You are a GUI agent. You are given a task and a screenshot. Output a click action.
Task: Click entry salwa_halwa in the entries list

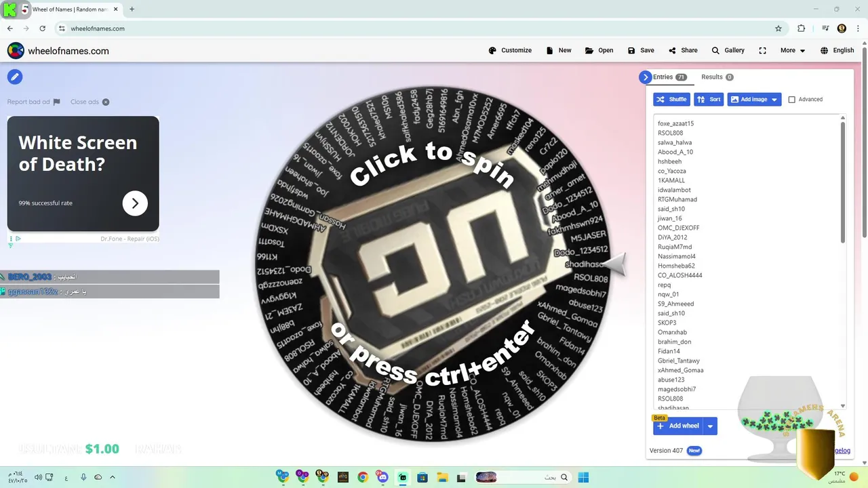675,142
